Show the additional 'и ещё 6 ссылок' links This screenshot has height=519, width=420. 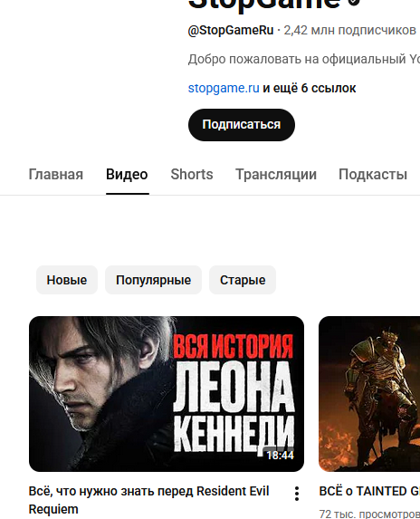pos(310,88)
